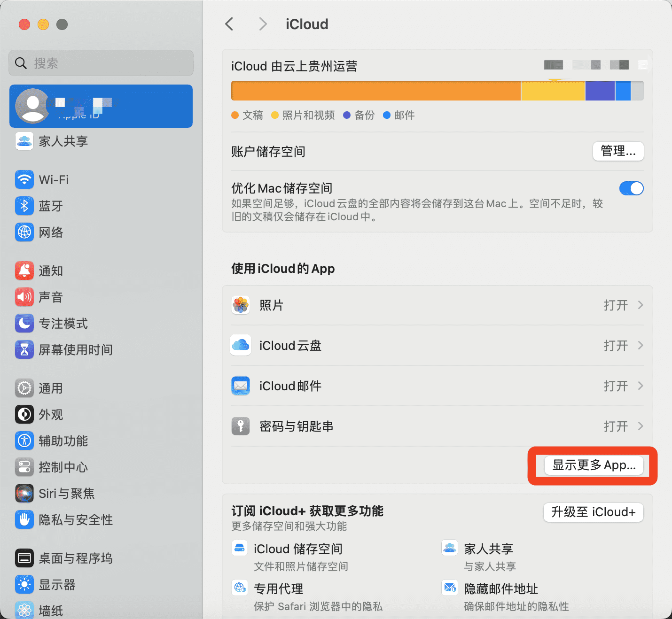Open the Siri与聚焦 icon in sidebar

(x=24, y=493)
